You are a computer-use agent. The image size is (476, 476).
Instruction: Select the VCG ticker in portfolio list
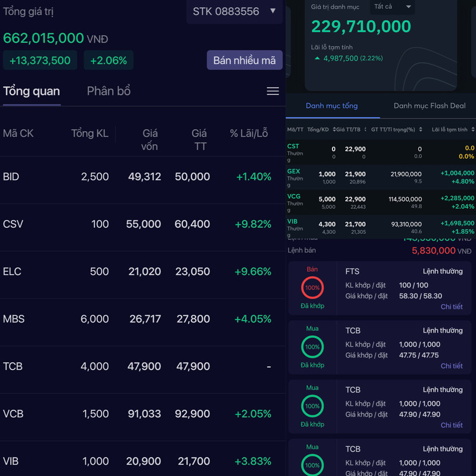click(x=293, y=196)
